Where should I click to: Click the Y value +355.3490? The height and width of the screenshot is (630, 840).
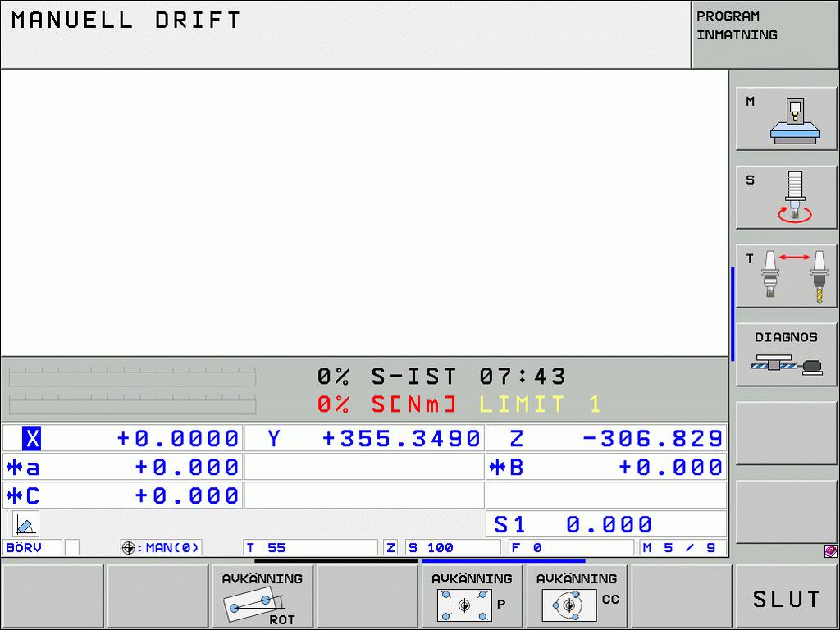point(400,438)
